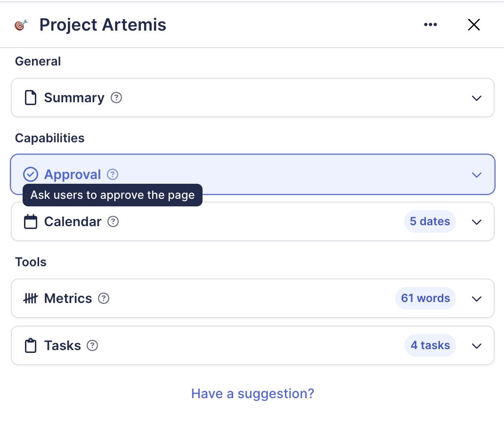Screen dimensions: 504x425
Task: Click the question mark beside Tasks
Action: (92, 345)
